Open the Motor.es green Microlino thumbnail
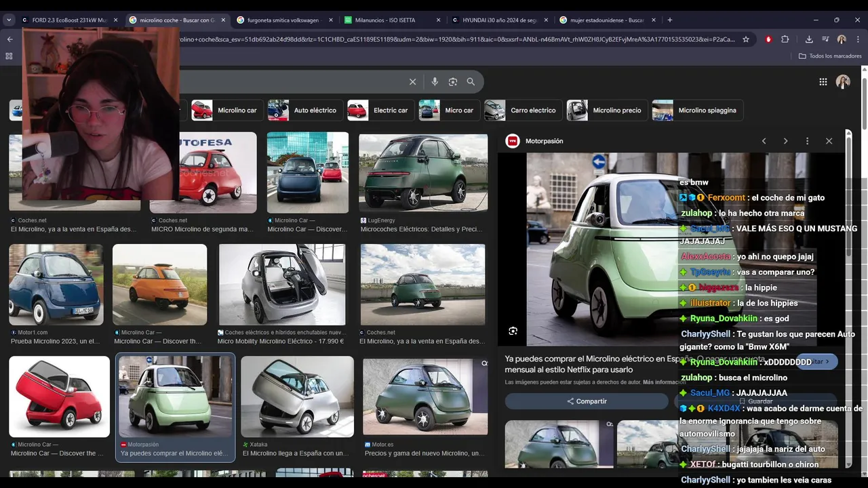The height and width of the screenshot is (488, 868). [x=425, y=396]
